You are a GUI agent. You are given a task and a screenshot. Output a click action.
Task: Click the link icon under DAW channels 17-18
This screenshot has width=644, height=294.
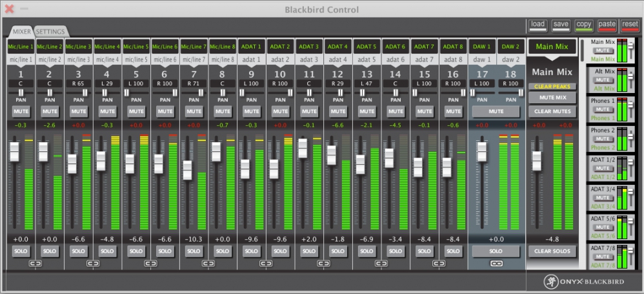click(x=496, y=263)
